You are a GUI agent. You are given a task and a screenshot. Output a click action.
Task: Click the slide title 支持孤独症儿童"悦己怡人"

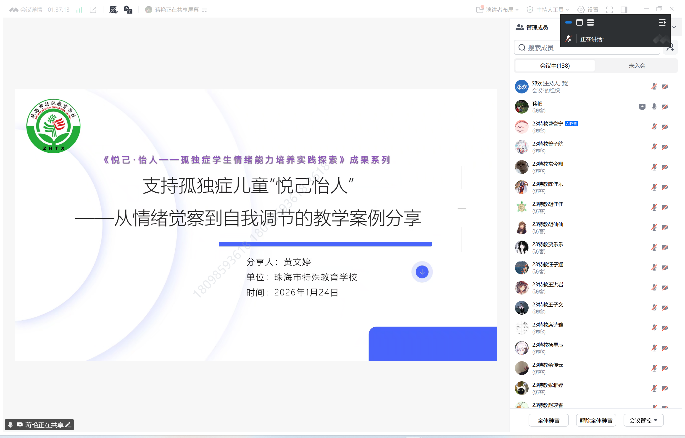(248, 186)
